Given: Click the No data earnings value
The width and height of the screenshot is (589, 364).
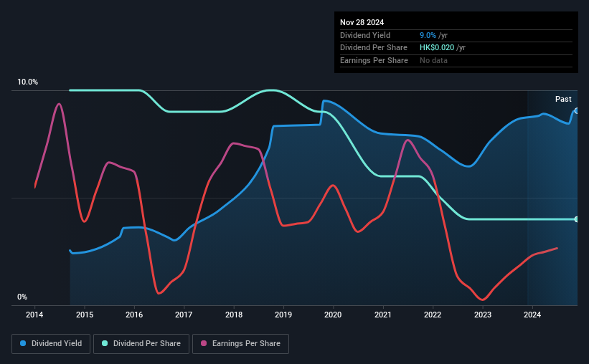Looking at the screenshot, I should coord(433,60).
